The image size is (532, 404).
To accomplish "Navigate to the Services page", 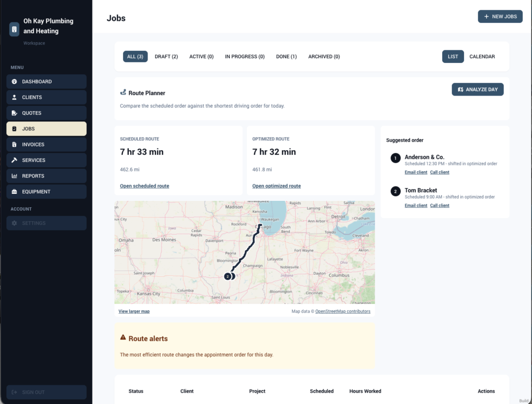I will 46,160.
